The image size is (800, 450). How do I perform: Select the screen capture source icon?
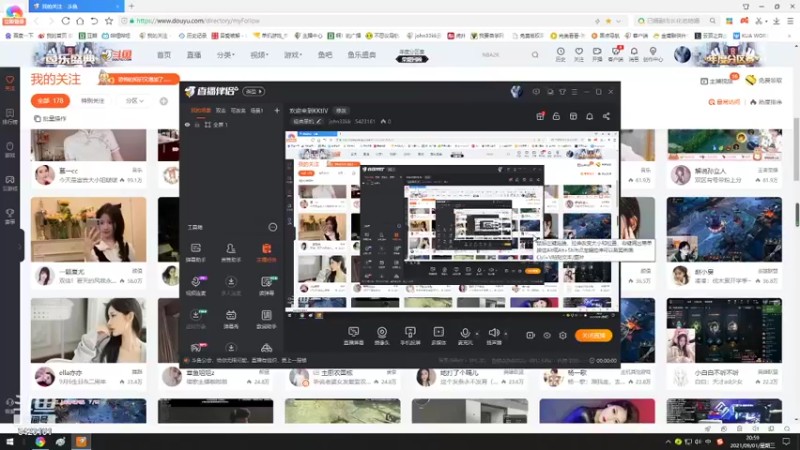(x=354, y=336)
